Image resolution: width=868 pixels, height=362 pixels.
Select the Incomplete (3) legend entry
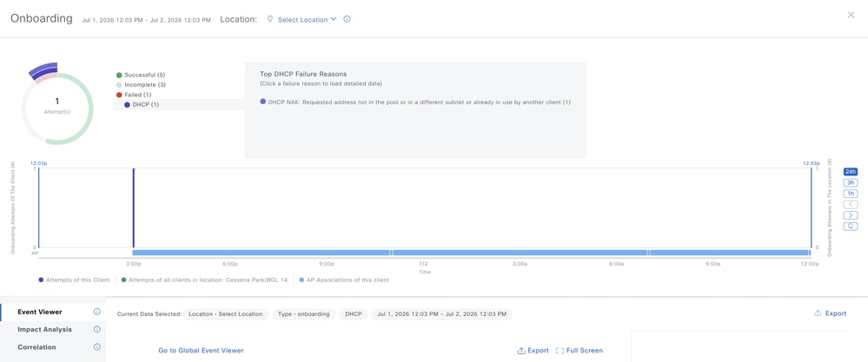(141, 84)
